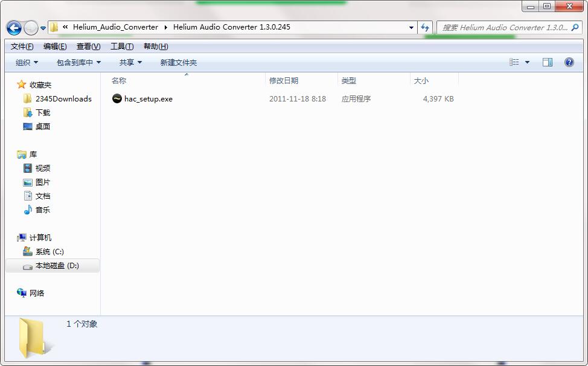Open the 文件(F) menu
This screenshot has width=588, height=366.
pos(22,47)
